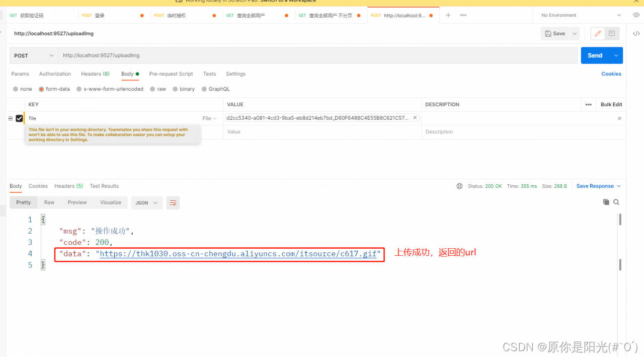
Task: Select the raw body type radio button
Action: tap(152, 89)
